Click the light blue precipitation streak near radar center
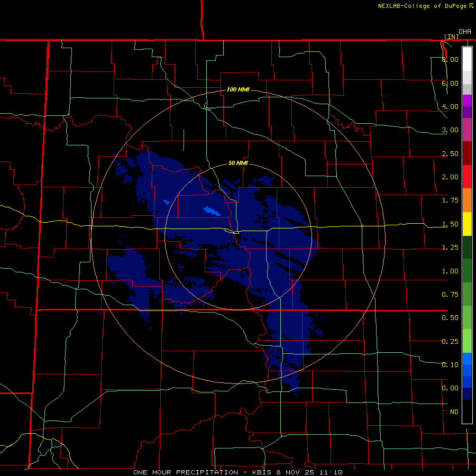The width and height of the screenshot is (476, 476). tap(212, 210)
